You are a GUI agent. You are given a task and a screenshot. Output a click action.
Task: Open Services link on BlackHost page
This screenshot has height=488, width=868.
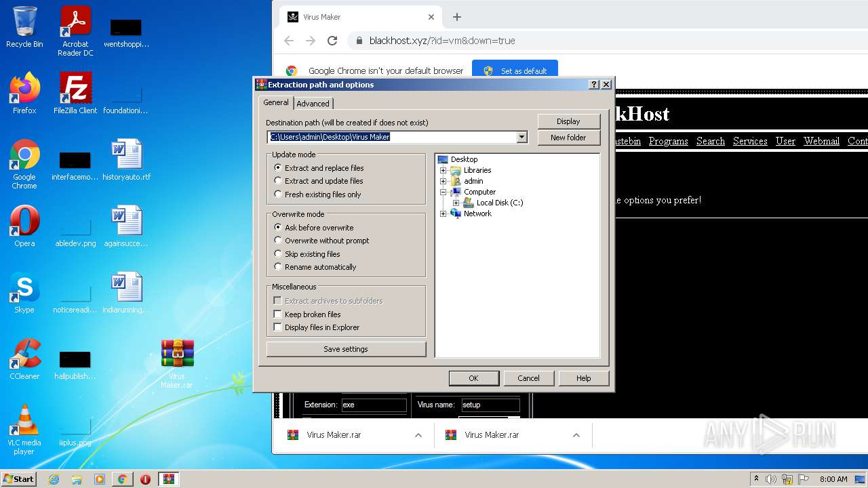(750, 141)
